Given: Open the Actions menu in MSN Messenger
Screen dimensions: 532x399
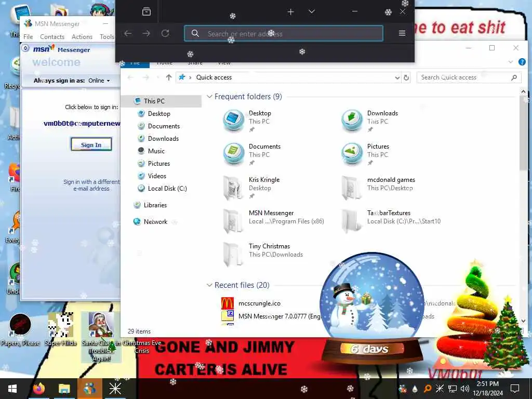Looking at the screenshot, I should click(x=82, y=37).
